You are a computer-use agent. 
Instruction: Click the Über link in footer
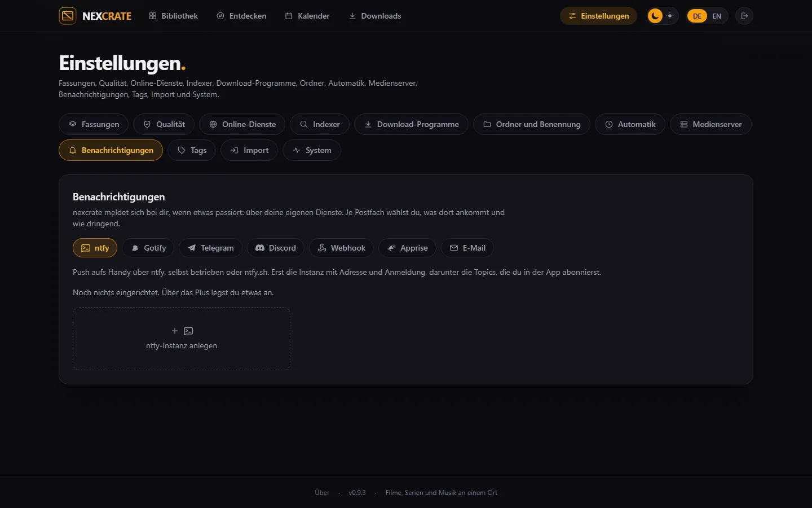click(322, 493)
